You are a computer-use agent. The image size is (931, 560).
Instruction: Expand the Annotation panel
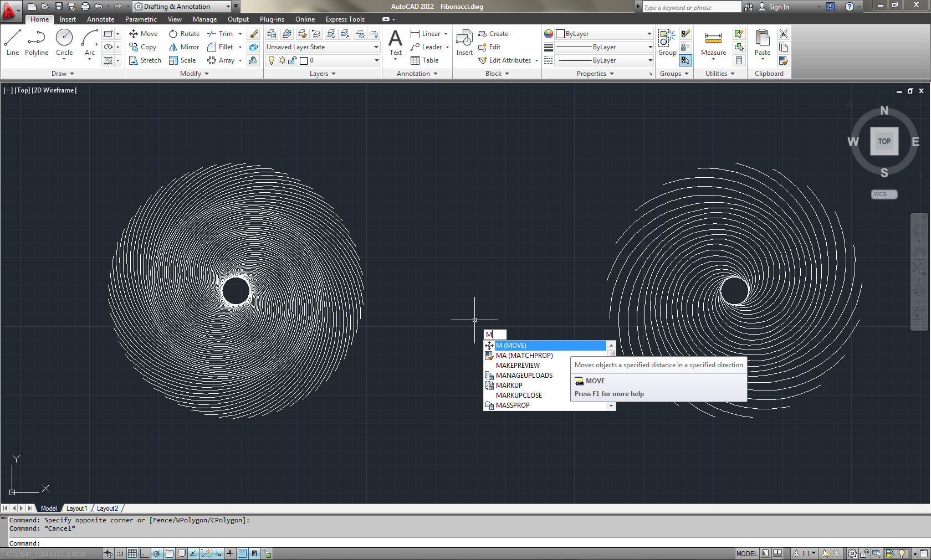coord(417,74)
